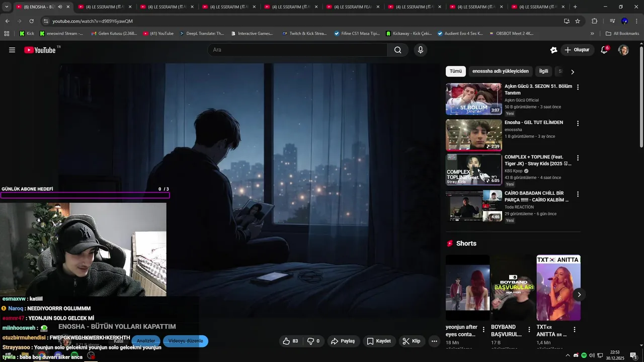Open options for BOYBAND BAŞVURULARI Short
Screen dimensions: 644x362
pos(529,330)
